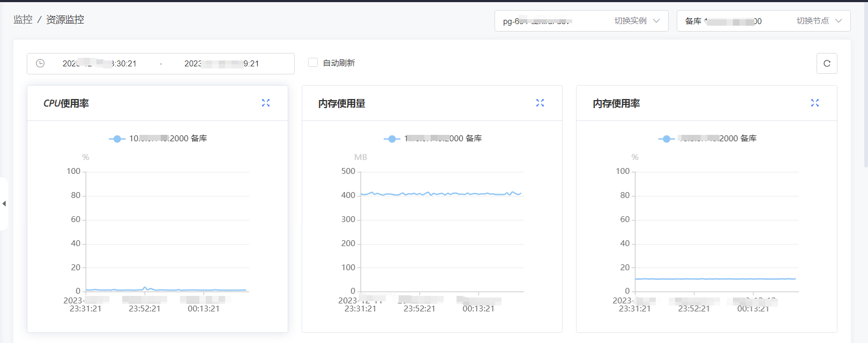Click the start time input field

coord(100,64)
